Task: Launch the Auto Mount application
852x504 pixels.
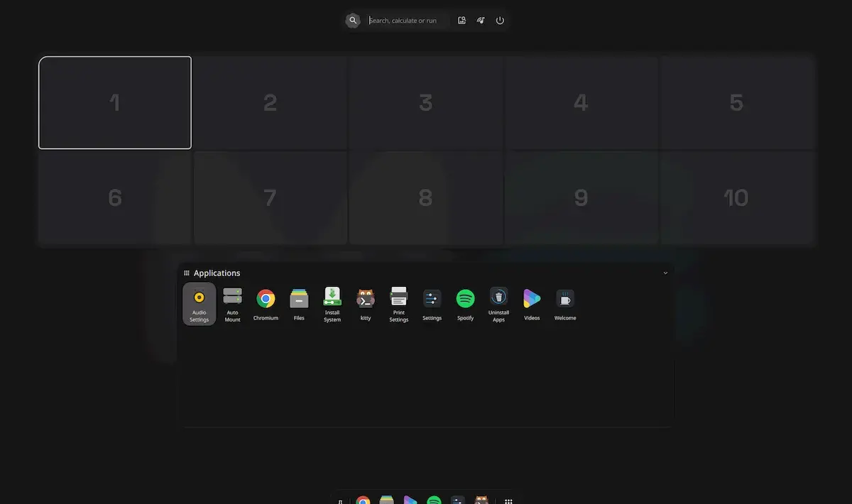Action: 233,304
